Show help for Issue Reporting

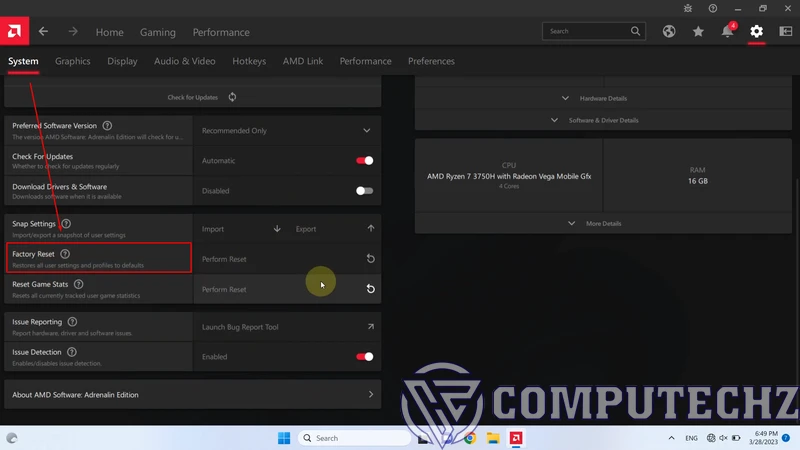[72, 321]
